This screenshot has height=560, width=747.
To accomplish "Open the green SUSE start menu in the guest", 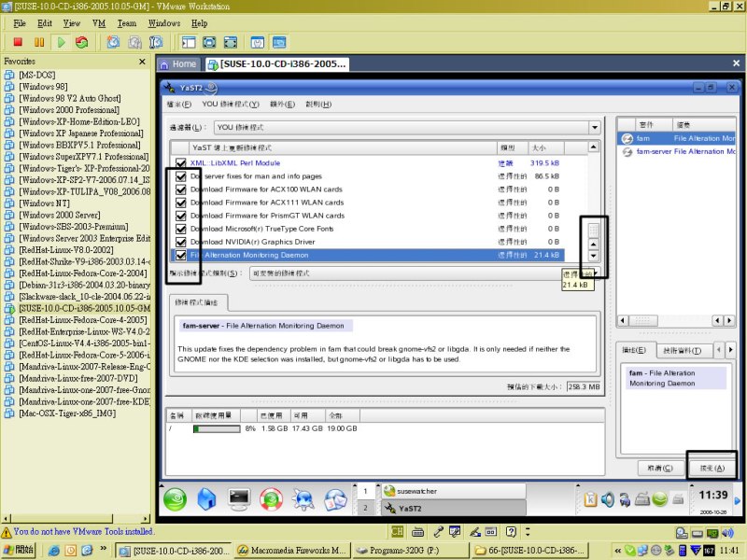I will [x=175, y=499].
